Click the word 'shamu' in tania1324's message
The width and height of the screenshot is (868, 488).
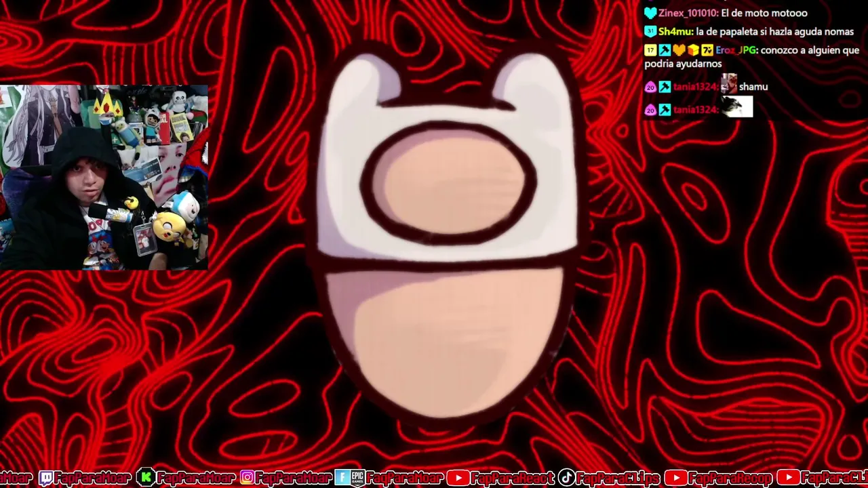tap(753, 87)
